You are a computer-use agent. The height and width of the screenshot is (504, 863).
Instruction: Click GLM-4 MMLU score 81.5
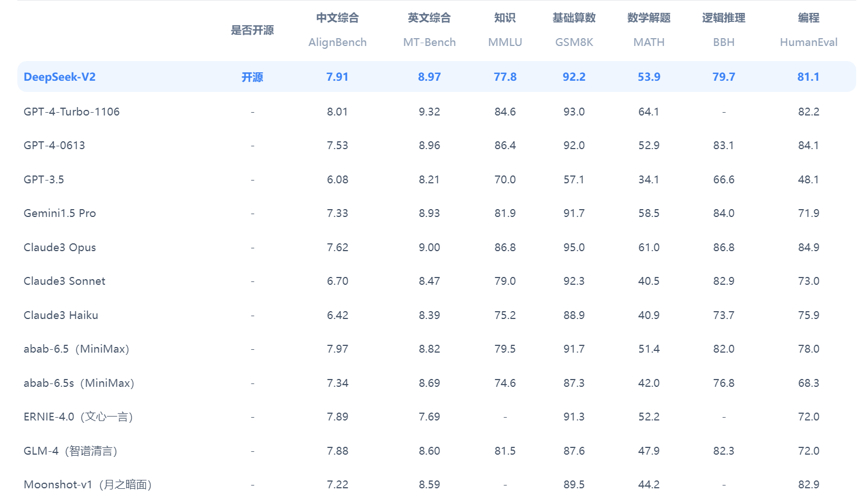(x=505, y=451)
